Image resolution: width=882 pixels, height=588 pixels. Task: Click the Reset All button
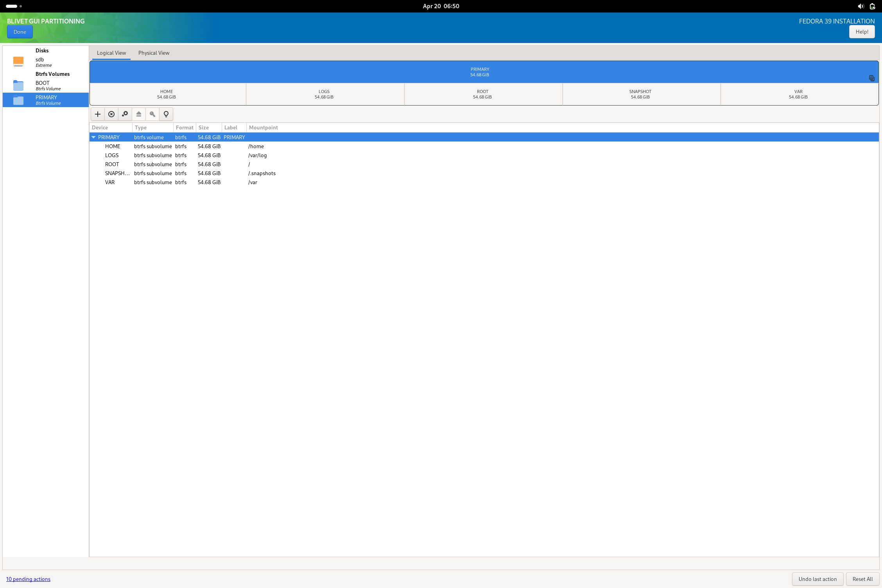click(x=862, y=579)
